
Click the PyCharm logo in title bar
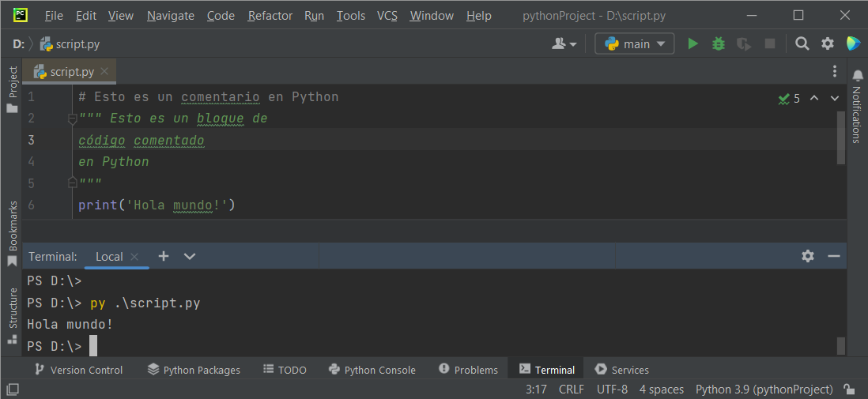pyautogui.click(x=21, y=16)
